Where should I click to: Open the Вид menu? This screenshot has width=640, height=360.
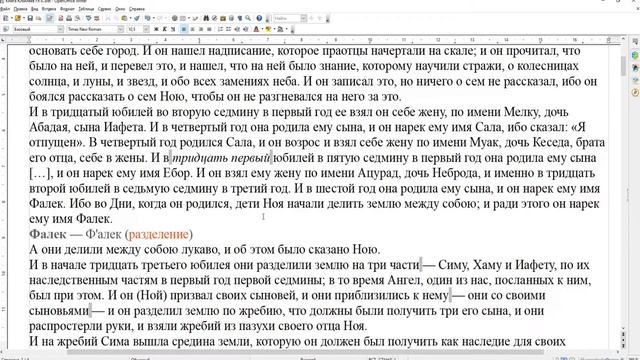pos(35,9)
